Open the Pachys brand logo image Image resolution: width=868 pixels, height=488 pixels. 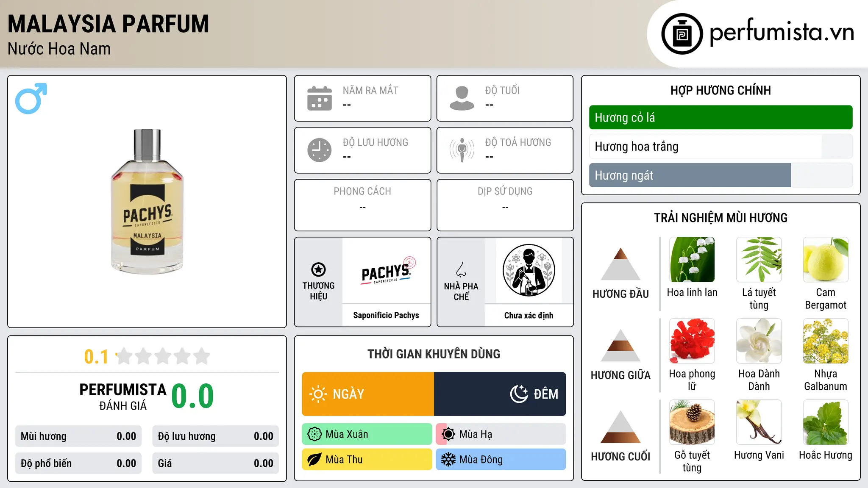386,271
